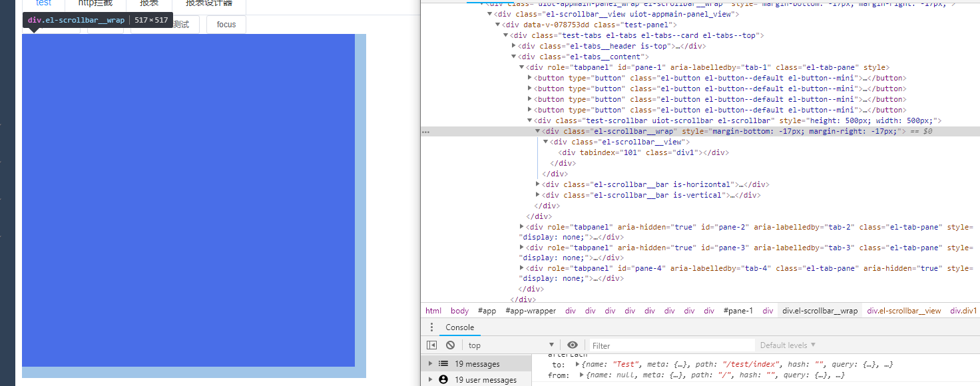Collapse the pane-1 tabpanel node
The image size is (980, 386).
point(522,67)
